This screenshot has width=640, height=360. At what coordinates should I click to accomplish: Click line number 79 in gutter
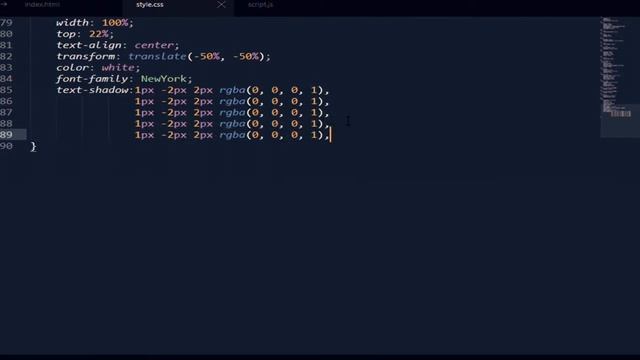[x=7, y=22]
